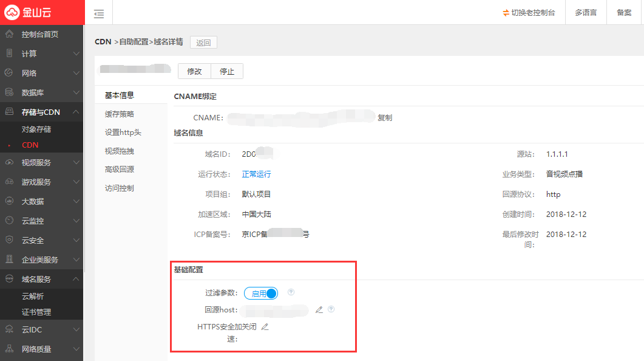This screenshot has height=361, width=644.
Task: Click the 企业类服务 building icon
Action: coord(9,259)
